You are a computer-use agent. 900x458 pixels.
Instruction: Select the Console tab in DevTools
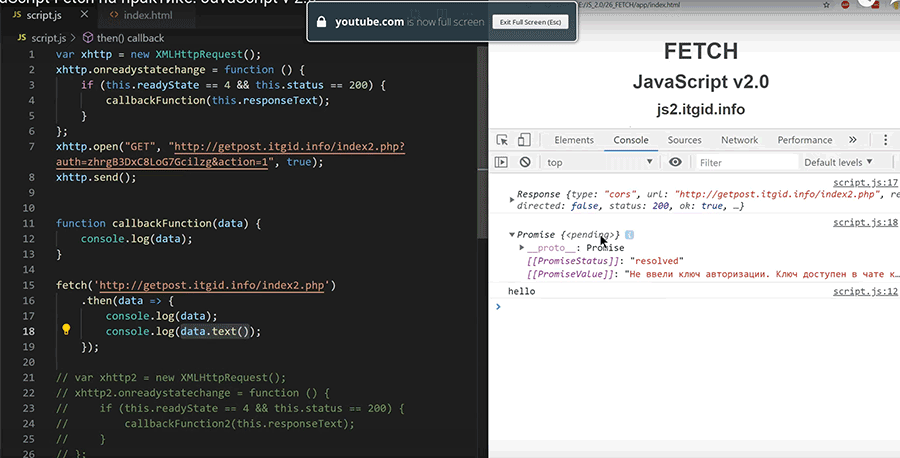[630, 140]
